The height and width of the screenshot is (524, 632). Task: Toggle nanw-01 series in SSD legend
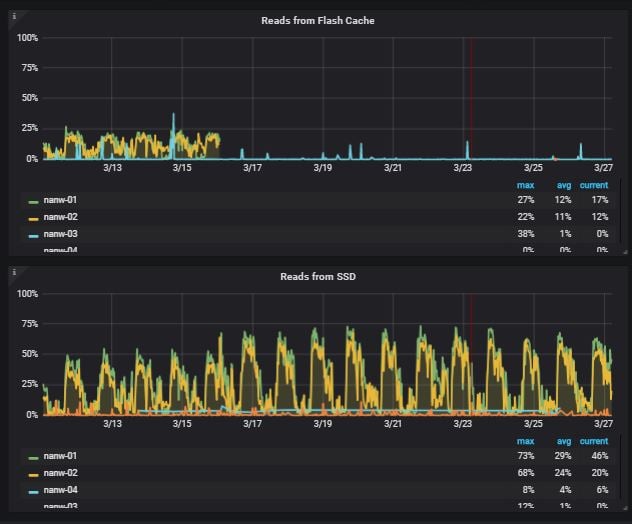(60, 456)
